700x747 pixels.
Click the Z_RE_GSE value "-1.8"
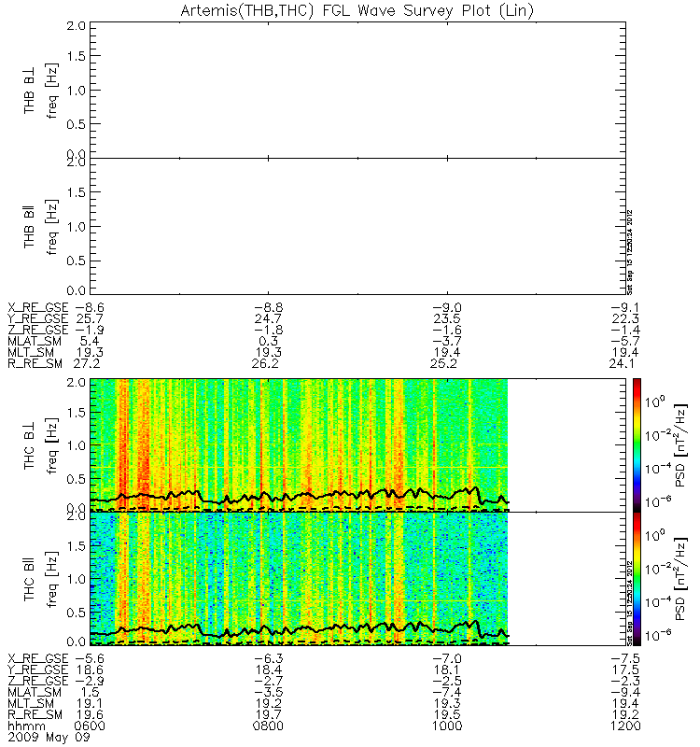pyautogui.click(x=268, y=330)
